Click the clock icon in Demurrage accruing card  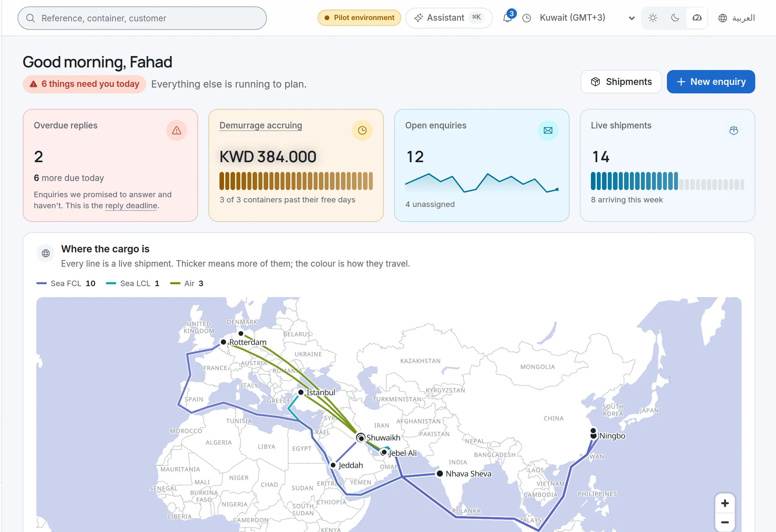pos(362,130)
